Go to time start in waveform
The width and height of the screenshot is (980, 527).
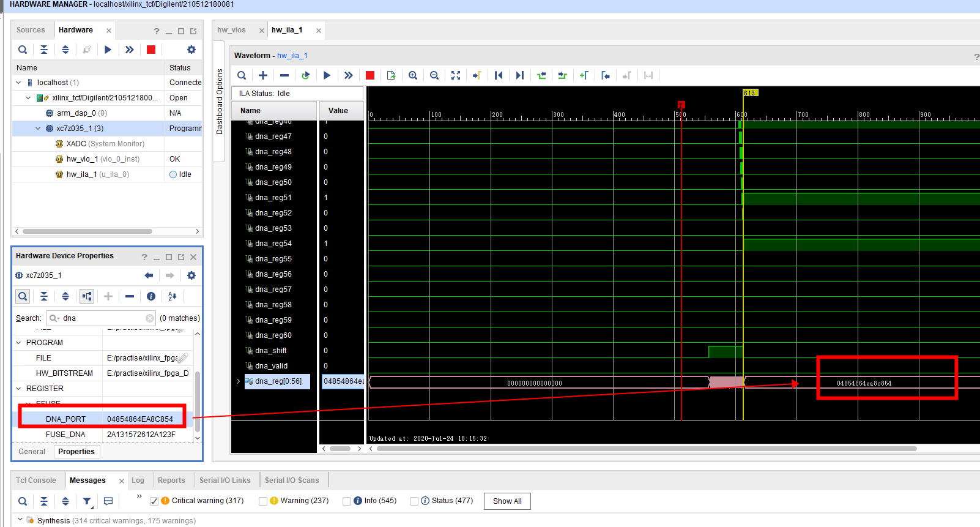coord(499,75)
